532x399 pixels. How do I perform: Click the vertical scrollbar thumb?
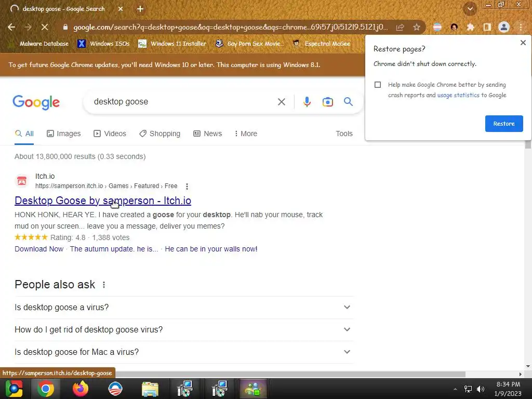click(528, 144)
